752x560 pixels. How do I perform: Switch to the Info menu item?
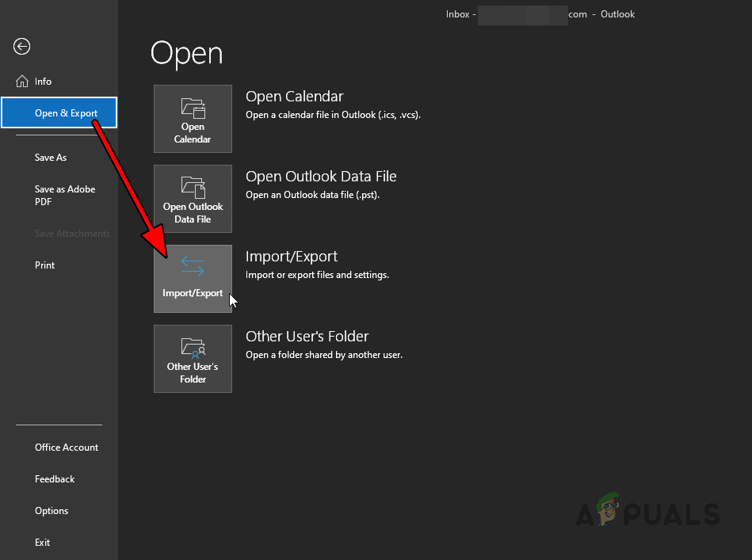click(x=41, y=81)
